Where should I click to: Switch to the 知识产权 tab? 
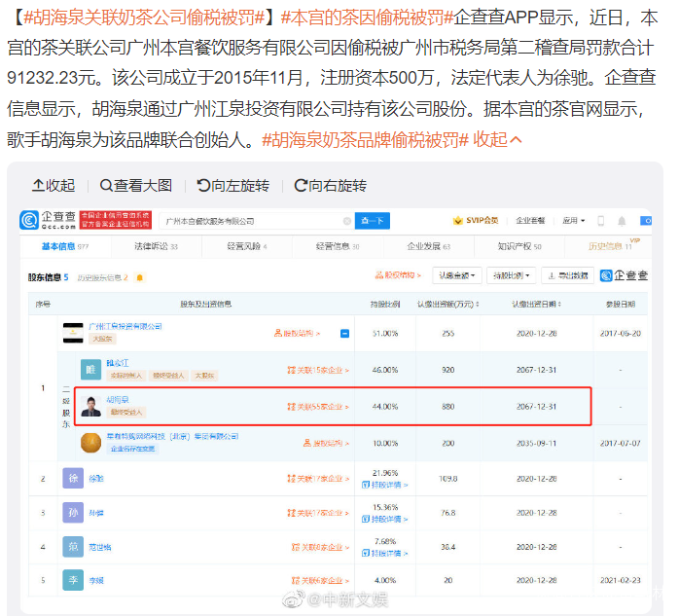[x=519, y=247]
